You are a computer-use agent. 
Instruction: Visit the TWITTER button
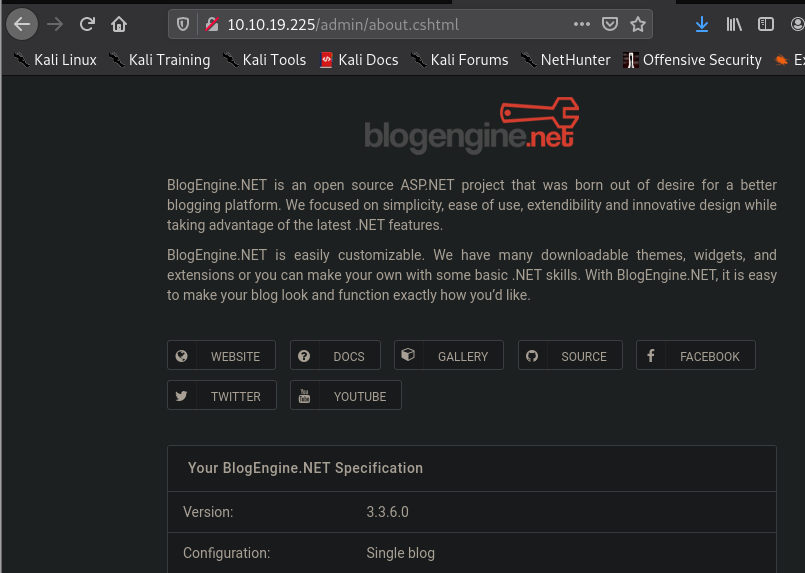pos(222,395)
